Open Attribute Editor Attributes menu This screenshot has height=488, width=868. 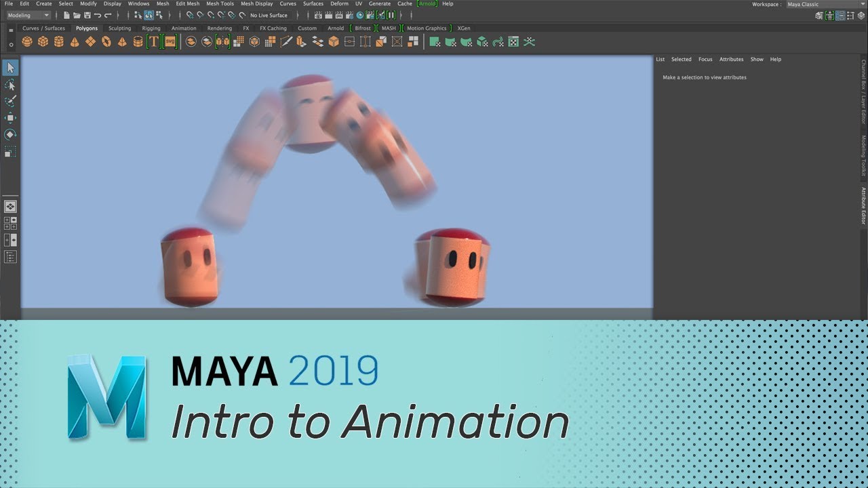(x=732, y=60)
